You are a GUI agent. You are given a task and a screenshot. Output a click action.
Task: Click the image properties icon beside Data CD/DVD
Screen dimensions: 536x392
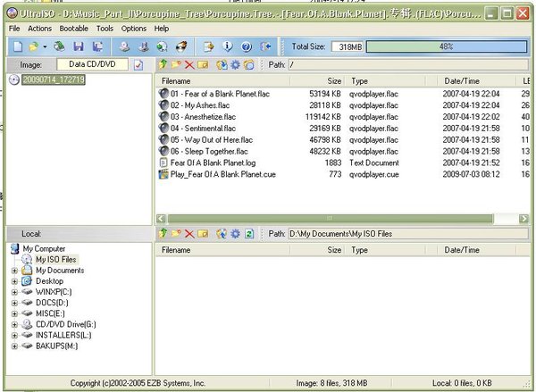tap(138, 65)
